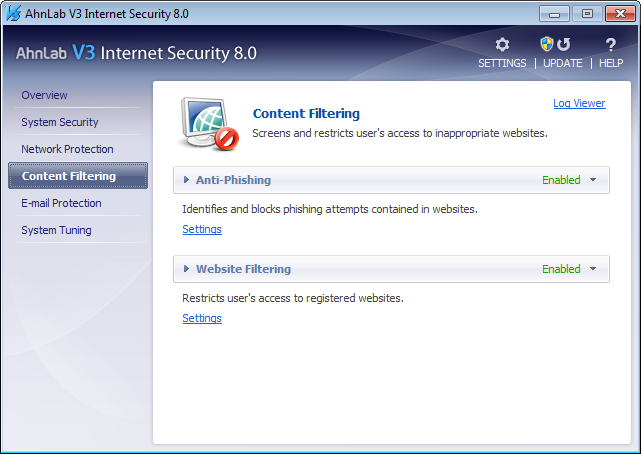Click the Content Filtering monitor globe icon
This screenshot has height=454, width=641.
point(209,124)
